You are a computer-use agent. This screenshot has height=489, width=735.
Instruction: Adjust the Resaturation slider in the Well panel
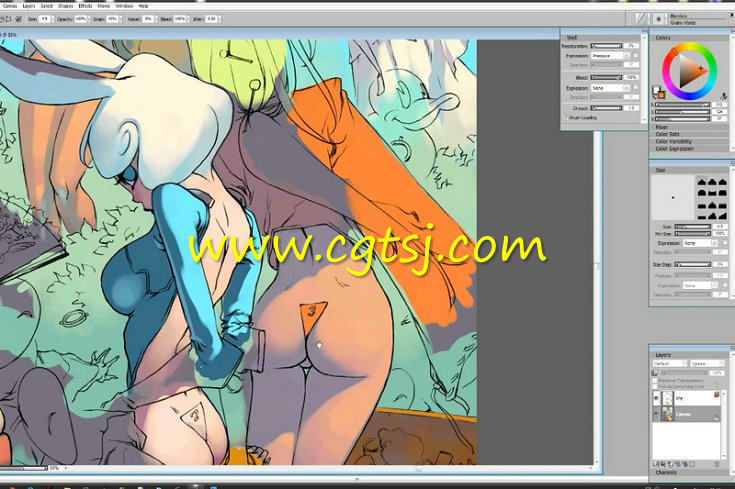[606, 46]
